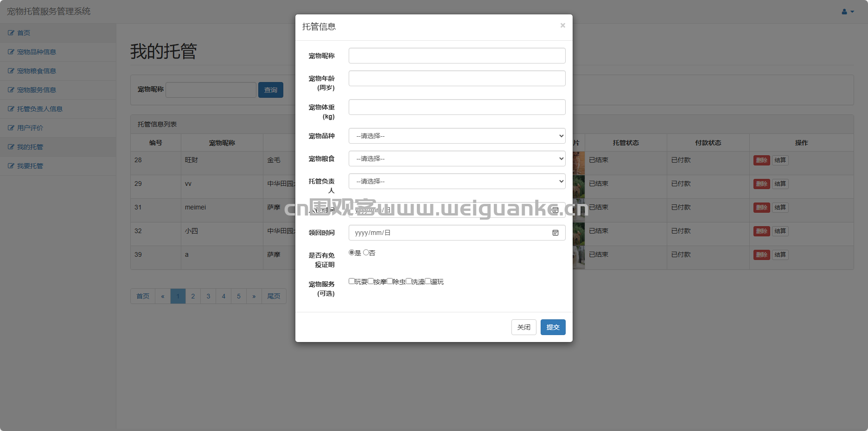Close the 托管信息 dialog with ×
Screen dimensions: 868x431
[562, 25]
